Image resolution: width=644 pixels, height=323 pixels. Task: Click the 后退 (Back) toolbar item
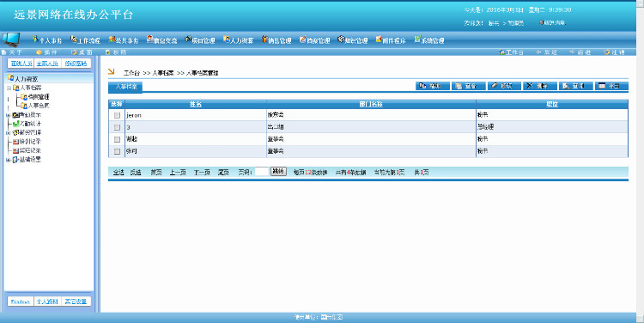coord(546,52)
